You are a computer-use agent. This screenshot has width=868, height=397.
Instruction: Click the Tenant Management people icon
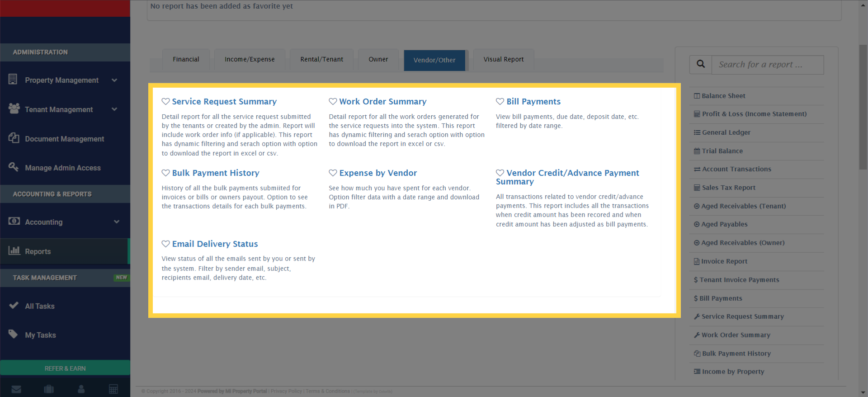(x=14, y=109)
